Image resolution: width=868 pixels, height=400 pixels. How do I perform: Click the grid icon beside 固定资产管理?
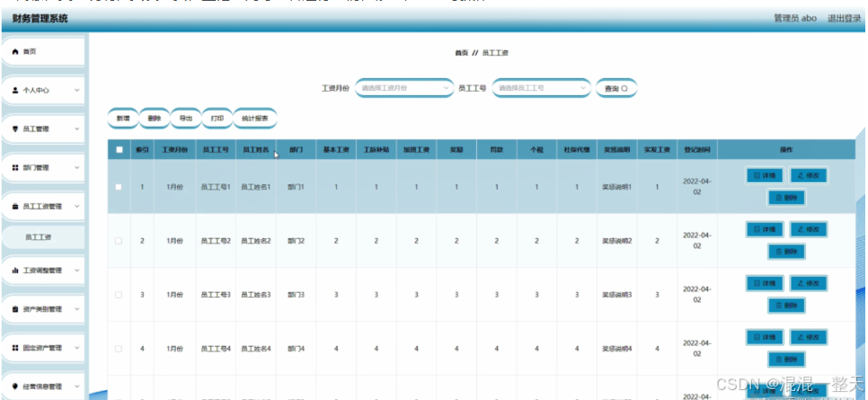(15, 349)
